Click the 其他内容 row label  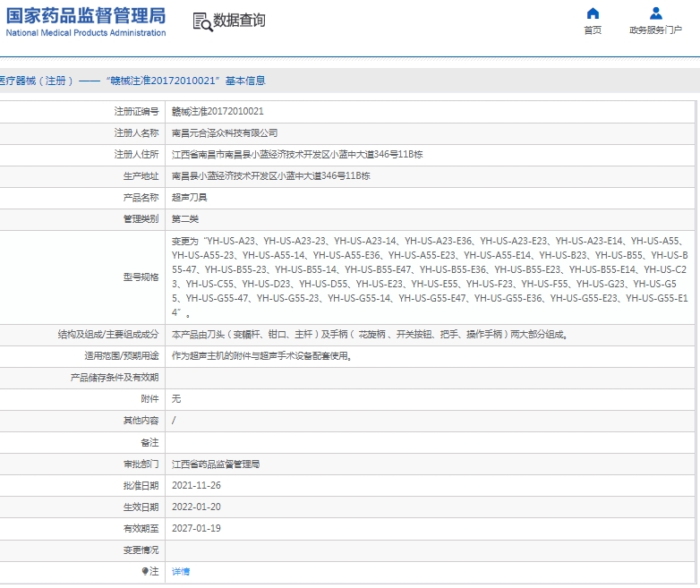click(x=141, y=420)
